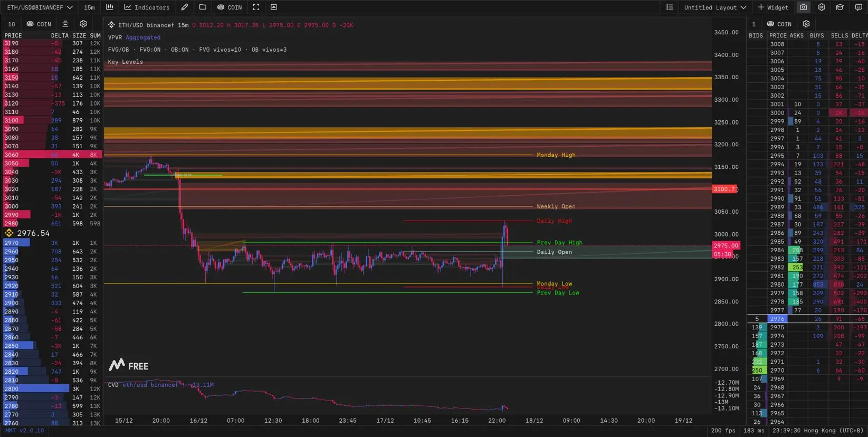Click the 200 fps status indicator
Image resolution: width=868 pixels, height=437 pixels.
723,431
